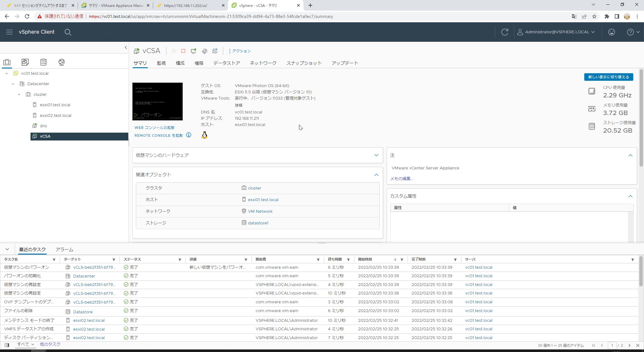
Task: Sort by 開始時刻 column arrow
Action: [395, 260]
